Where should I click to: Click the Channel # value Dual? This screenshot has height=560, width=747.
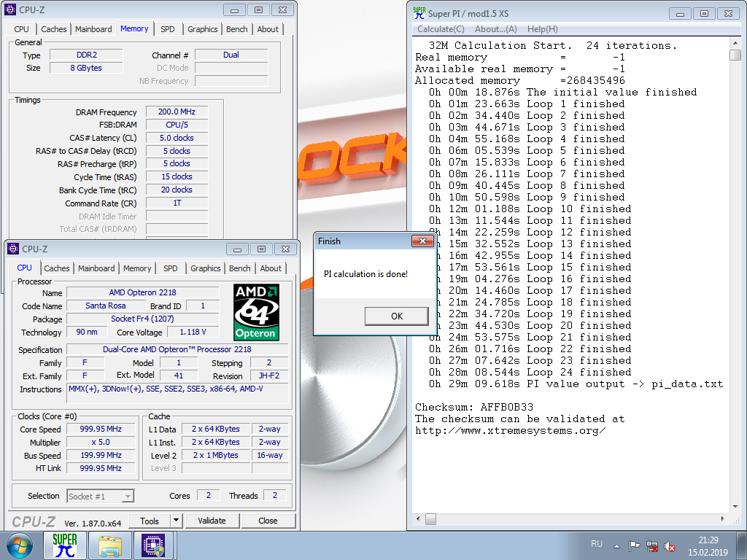pos(231,55)
